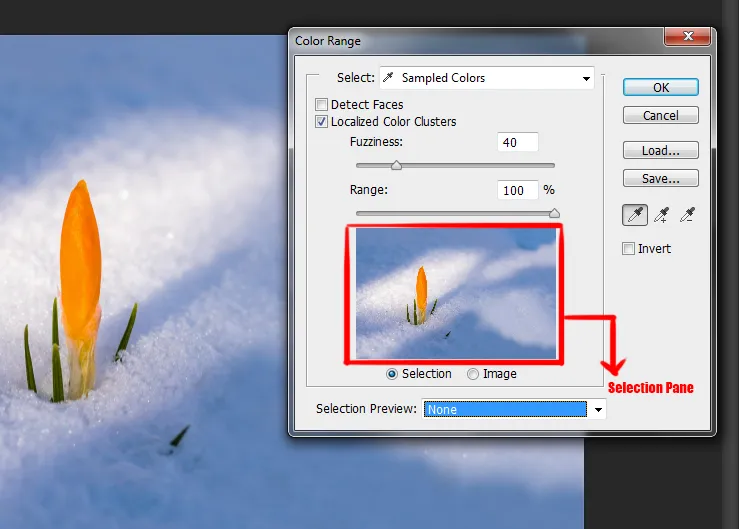Close the Color Range dialog

[688, 36]
